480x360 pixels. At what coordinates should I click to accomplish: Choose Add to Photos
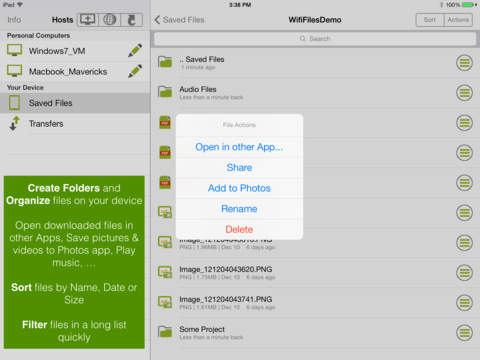(x=239, y=188)
